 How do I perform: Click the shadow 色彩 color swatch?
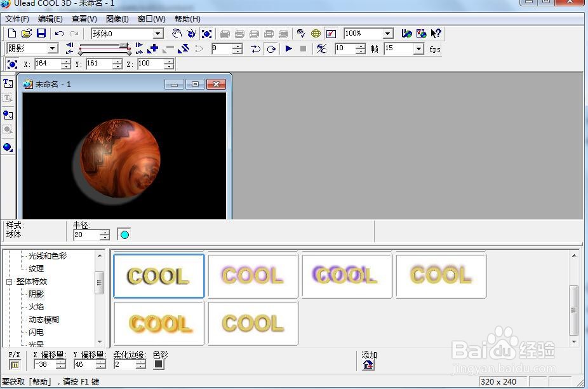[158, 364]
